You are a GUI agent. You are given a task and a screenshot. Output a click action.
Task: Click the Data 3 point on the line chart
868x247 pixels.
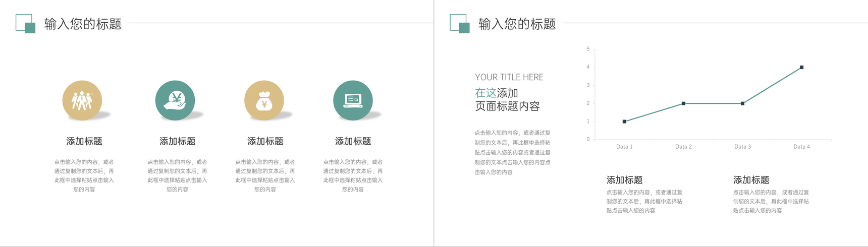742,103
